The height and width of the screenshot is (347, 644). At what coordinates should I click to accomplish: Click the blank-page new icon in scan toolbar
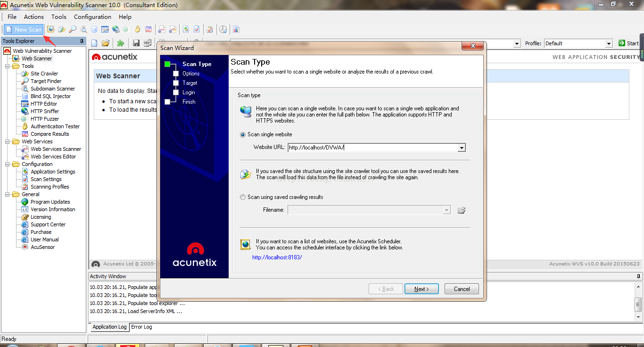[94, 43]
